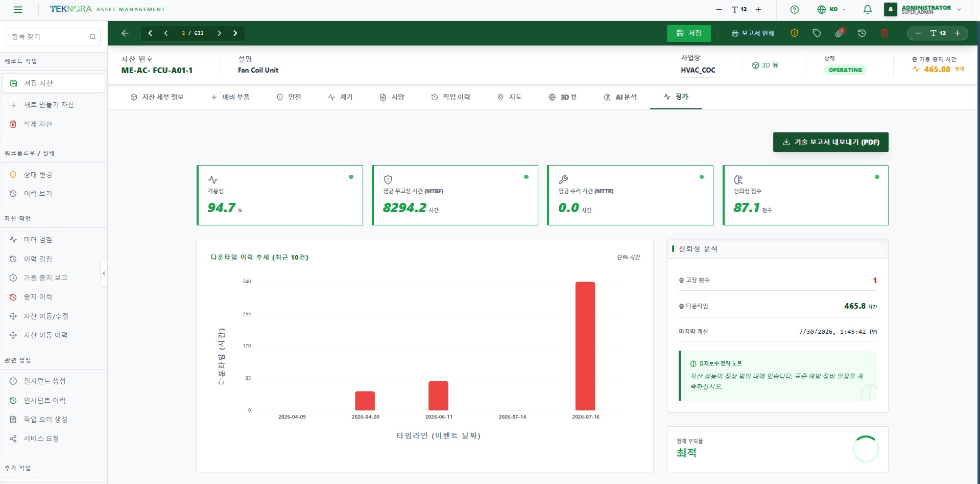Switch to the 자산 세부 정보 tab
The width and height of the screenshot is (980, 484).
pyautogui.click(x=157, y=97)
